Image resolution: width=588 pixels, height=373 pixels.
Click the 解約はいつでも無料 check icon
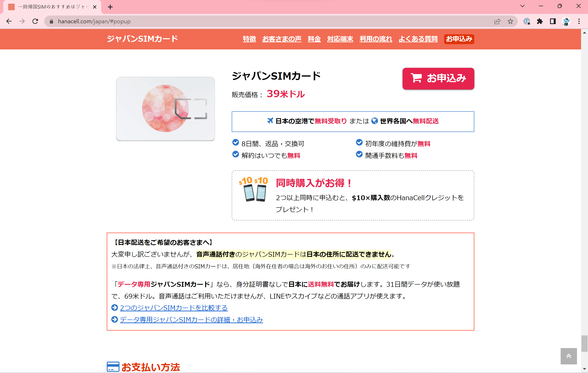[235, 154]
